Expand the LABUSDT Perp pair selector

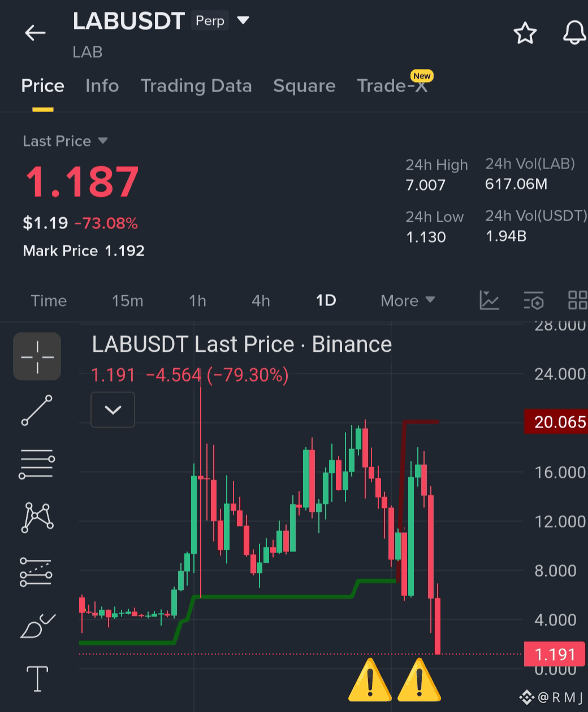pos(243,20)
